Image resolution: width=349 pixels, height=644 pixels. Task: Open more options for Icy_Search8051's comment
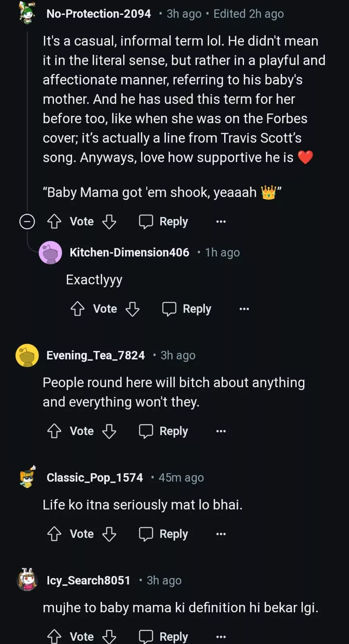[x=221, y=637]
